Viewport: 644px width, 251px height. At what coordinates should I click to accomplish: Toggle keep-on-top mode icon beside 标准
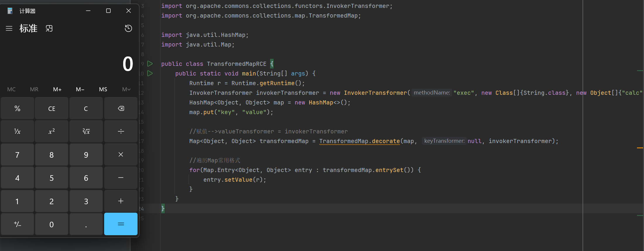tap(49, 28)
